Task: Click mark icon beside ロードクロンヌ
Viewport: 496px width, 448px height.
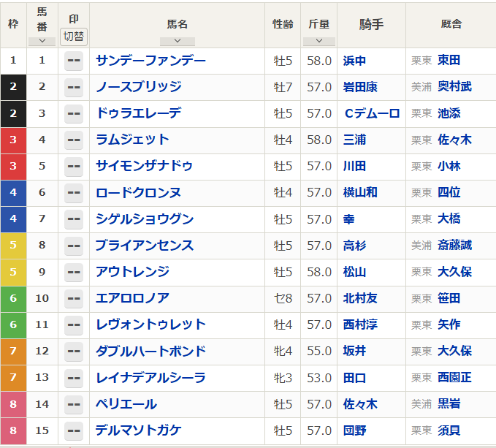Action: pyautogui.click(x=74, y=193)
